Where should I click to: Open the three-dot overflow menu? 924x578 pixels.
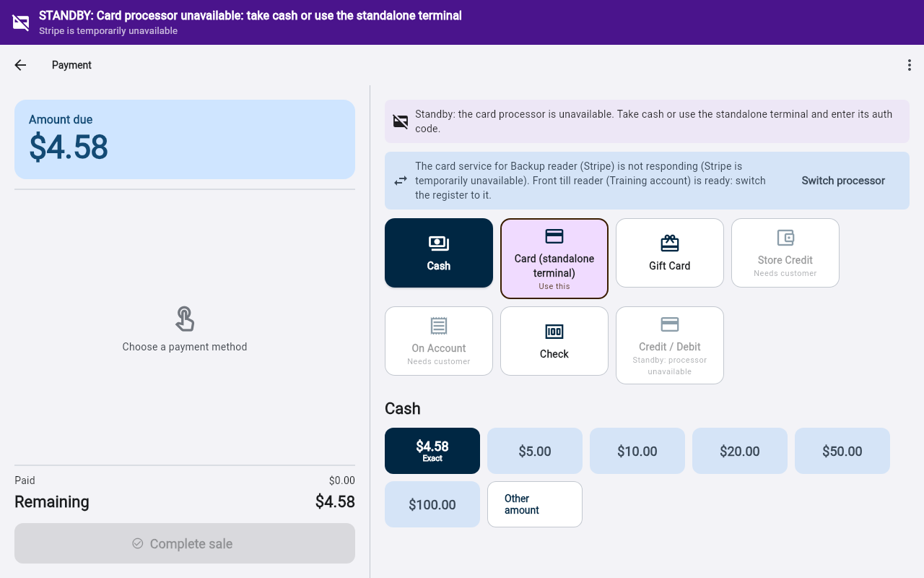(909, 65)
